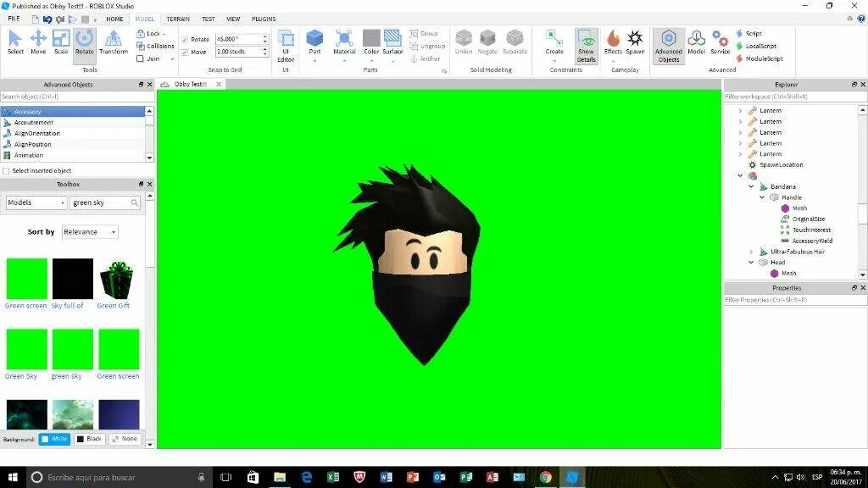Image resolution: width=868 pixels, height=488 pixels.
Task: Pick the Scale tool
Action: click(x=61, y=42)
